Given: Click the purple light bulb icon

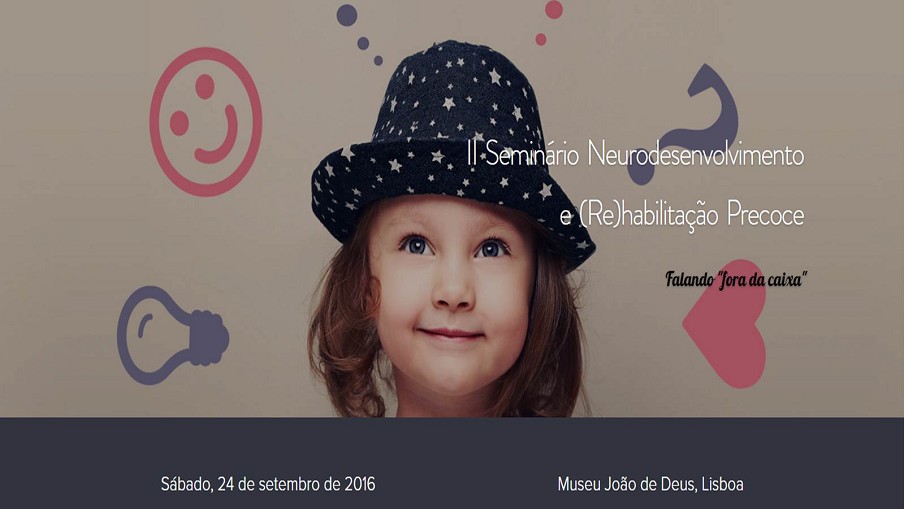Looking at the screenshot, I should click(x=173, y=335).
